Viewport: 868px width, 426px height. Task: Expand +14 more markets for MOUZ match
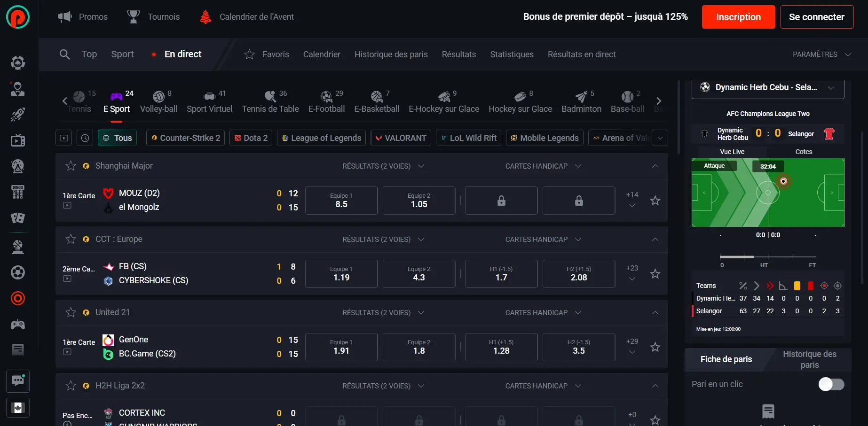tap(632, 200)
